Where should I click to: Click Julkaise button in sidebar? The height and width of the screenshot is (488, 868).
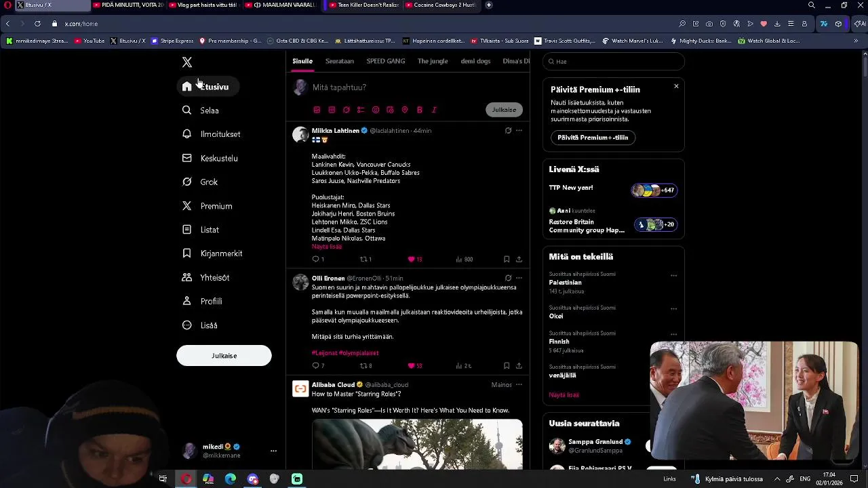pos(224,356)
